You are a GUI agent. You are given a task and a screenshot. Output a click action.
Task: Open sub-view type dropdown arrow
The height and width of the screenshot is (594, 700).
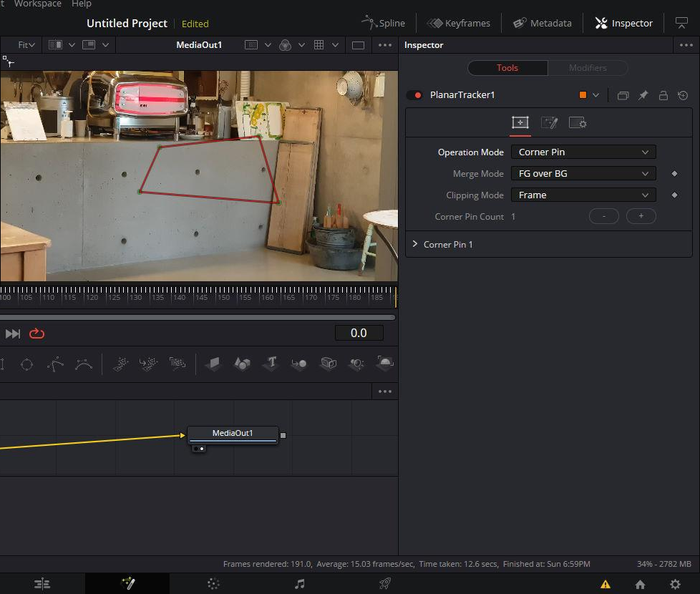[x=105, y=45]
